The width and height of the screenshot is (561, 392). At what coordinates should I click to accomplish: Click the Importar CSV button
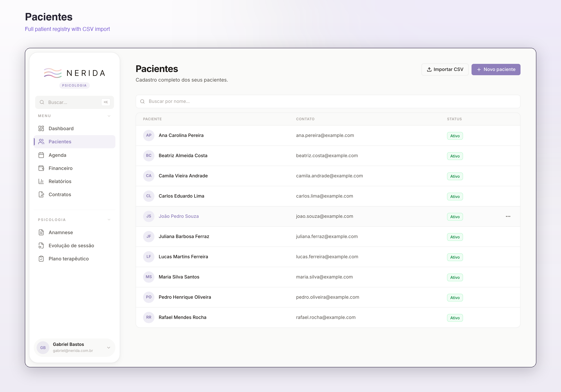click(x=445, y=70)
